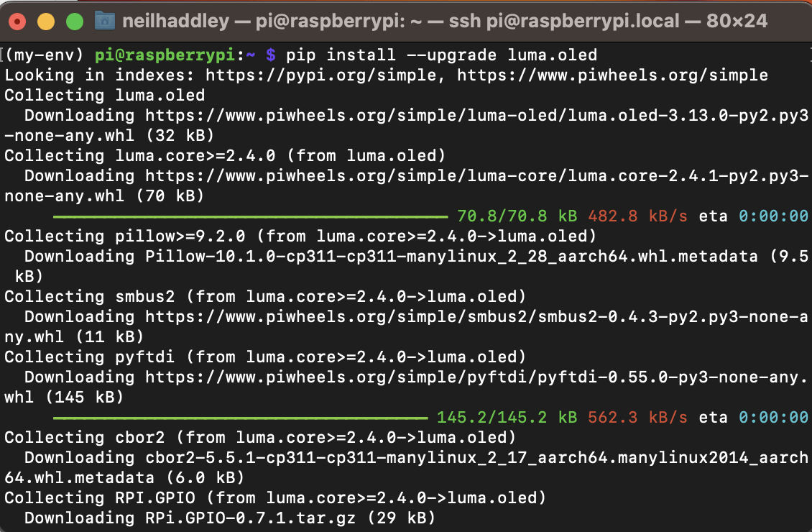Viewport: 812px width, 532px height.
Task: Click the '(6.0 kB)' metadata size text
Action: (205, 477)
